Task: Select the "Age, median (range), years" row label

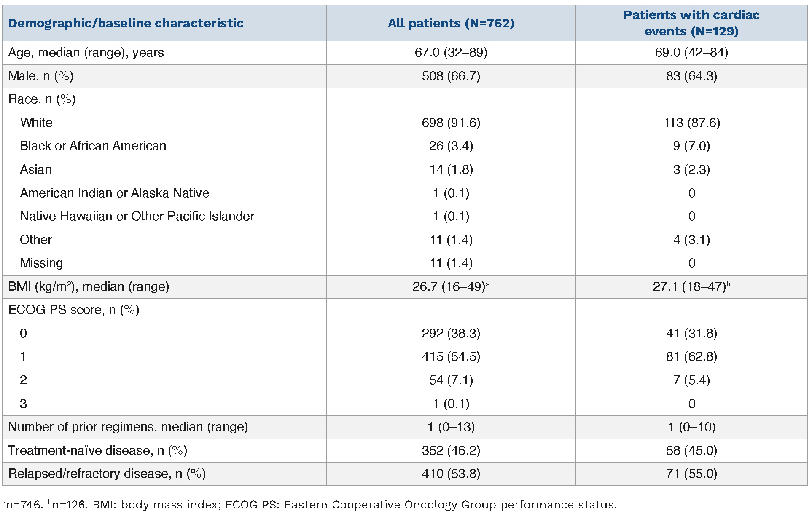Action: point(86,53)
